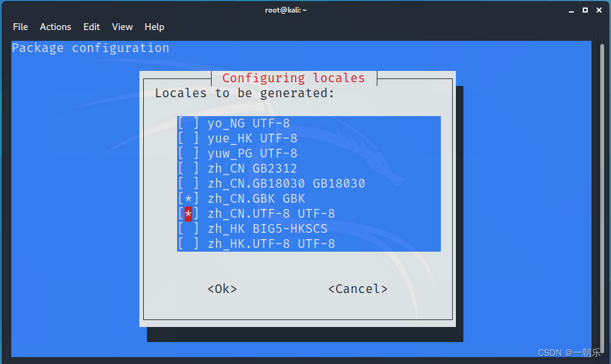Select the 'yue_HK UTF-8' locale text
The width and height of the screenshot is (611, 364).
[252, 139]
